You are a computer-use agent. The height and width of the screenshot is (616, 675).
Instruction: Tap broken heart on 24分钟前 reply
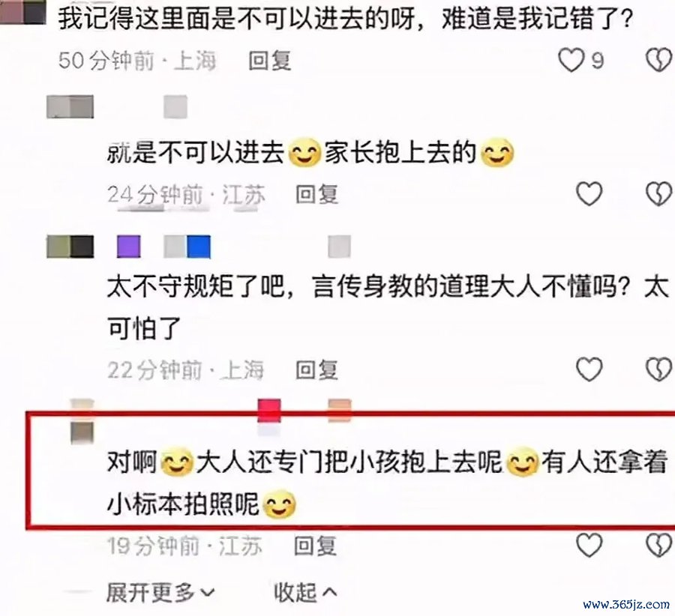658,193
